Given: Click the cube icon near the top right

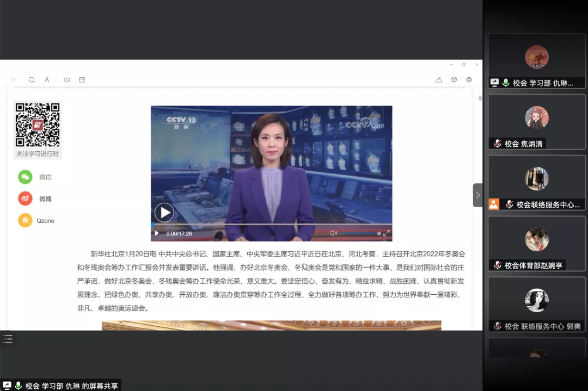Looking at the screenshot, I should (454, 79).
